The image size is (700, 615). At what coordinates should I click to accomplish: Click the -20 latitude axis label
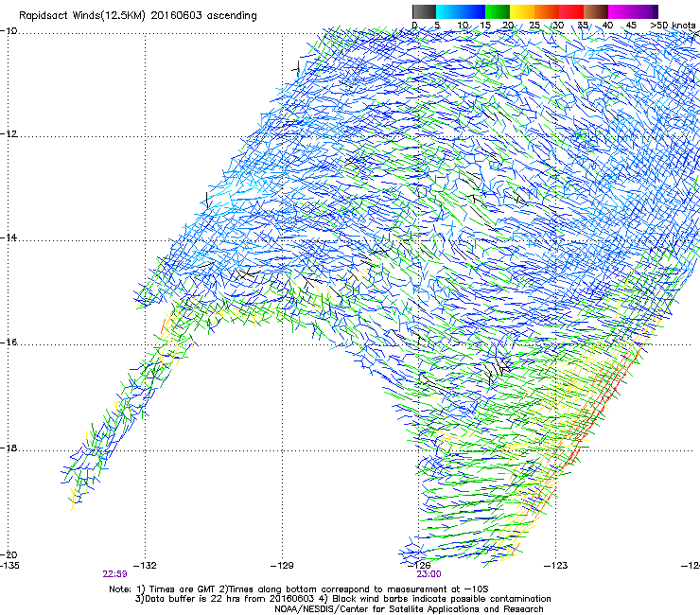9,554
